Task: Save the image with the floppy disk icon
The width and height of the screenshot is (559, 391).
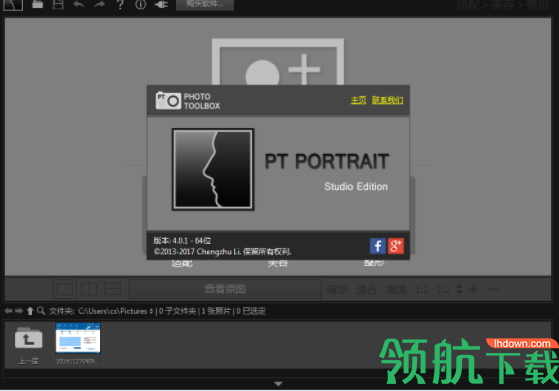Action: tap(58, 5)
